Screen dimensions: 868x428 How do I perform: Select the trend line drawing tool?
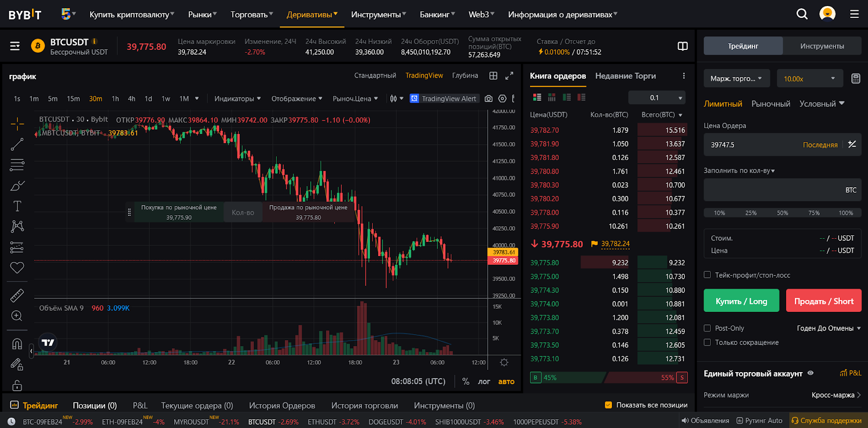[x=17, y=144]
